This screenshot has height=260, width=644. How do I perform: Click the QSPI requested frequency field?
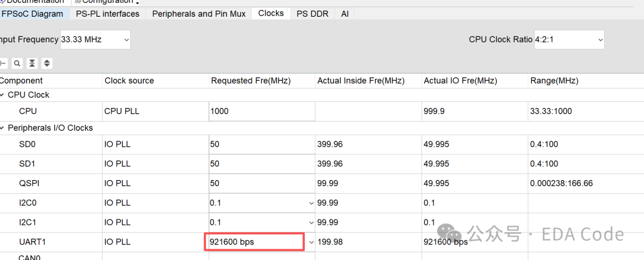(x=262, y=183)
